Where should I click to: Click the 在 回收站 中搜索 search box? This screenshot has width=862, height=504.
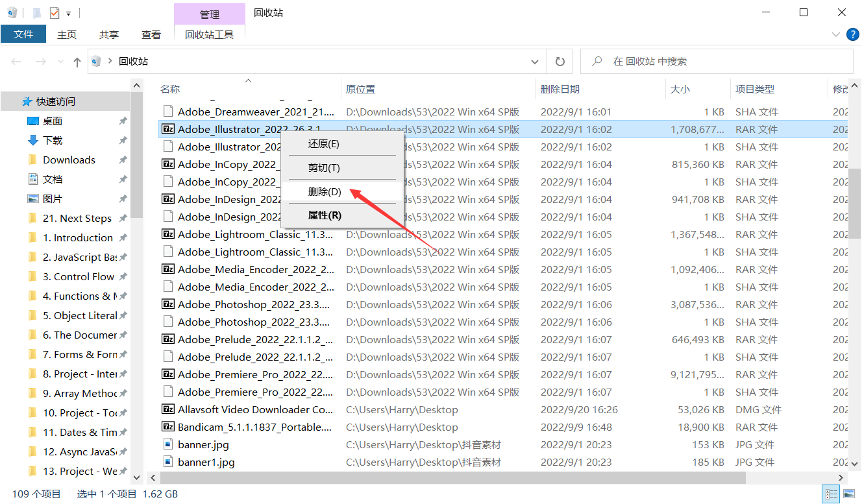pyautogui.click(x=717, y=62)
